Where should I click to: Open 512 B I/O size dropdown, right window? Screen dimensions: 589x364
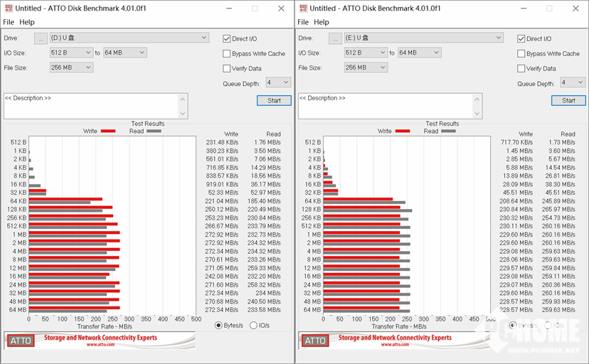pyautogui.click(x=366, y=53)
